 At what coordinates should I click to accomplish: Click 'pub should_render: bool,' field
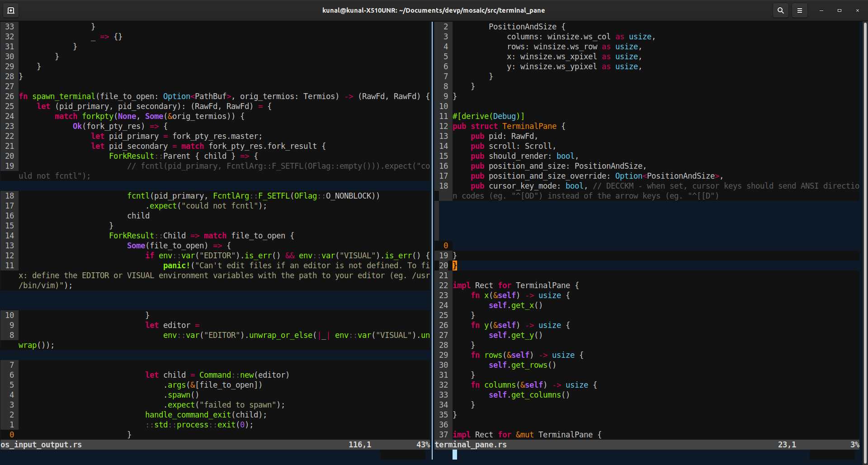coord(525,156)
